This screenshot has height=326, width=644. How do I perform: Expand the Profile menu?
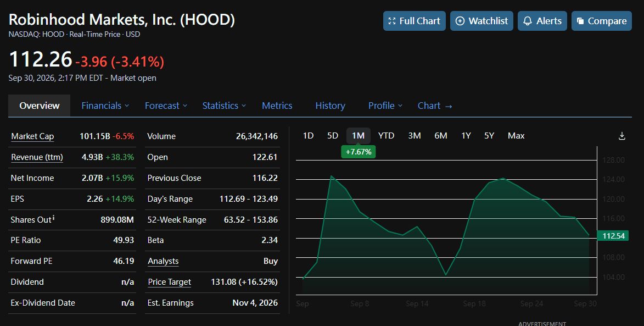click(385, 106)
